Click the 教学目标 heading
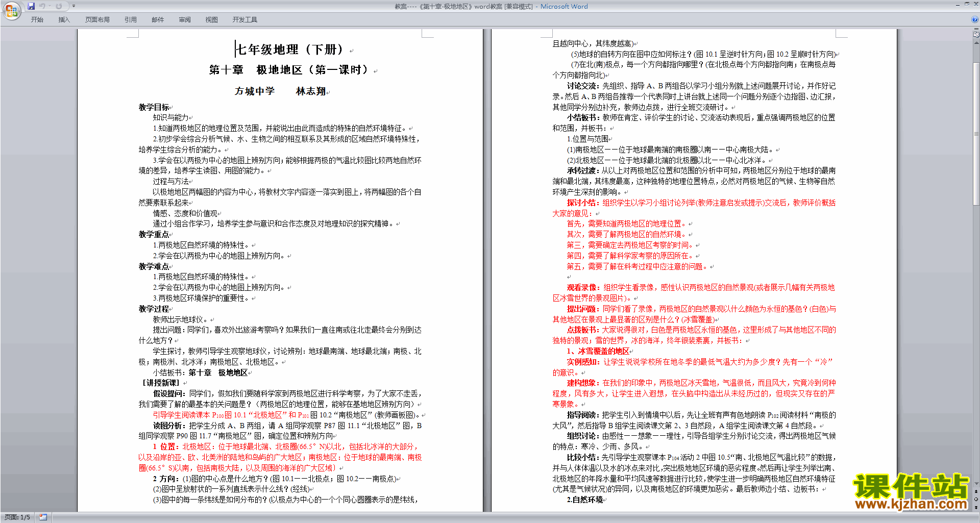 click(x=154, y=107)
